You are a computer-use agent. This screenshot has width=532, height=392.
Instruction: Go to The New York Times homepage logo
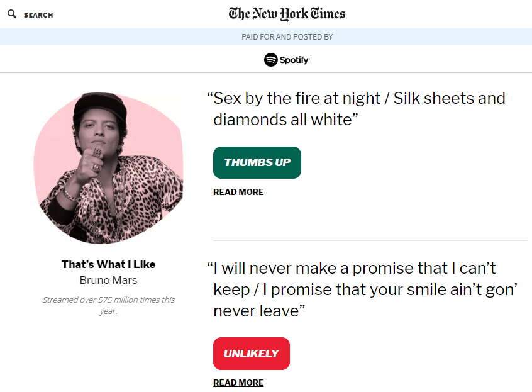click(x=287, y=14)
